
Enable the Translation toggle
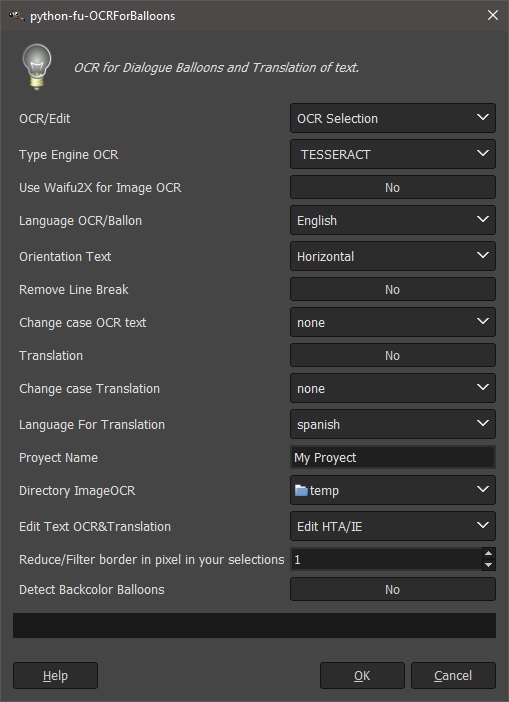coord(393,355)
